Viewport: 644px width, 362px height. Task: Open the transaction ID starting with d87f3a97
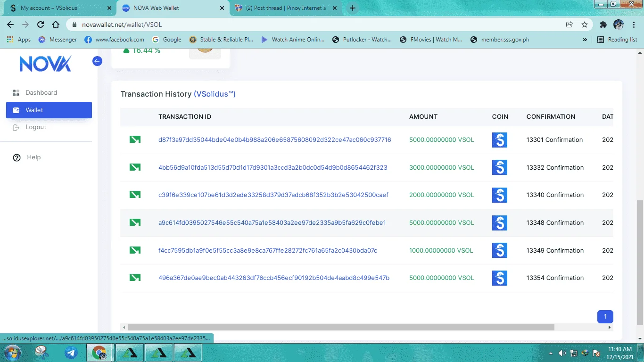(x=274, y=140)
